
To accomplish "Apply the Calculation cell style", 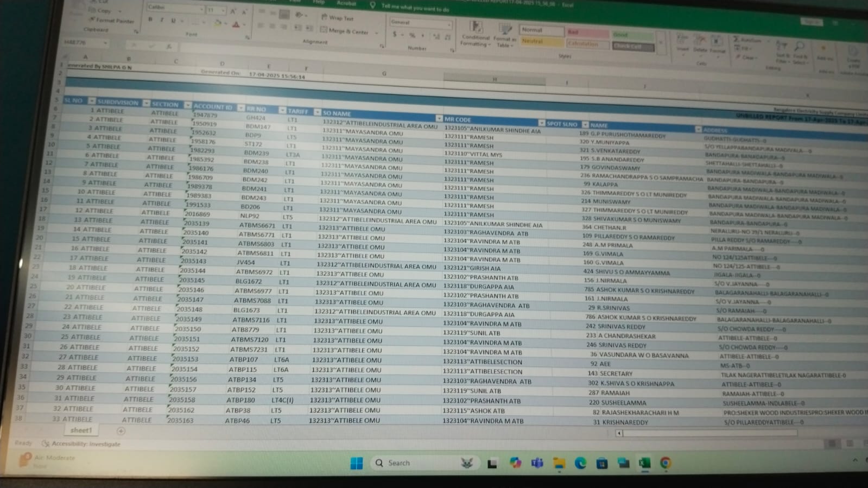I will (x=587, y=43).
